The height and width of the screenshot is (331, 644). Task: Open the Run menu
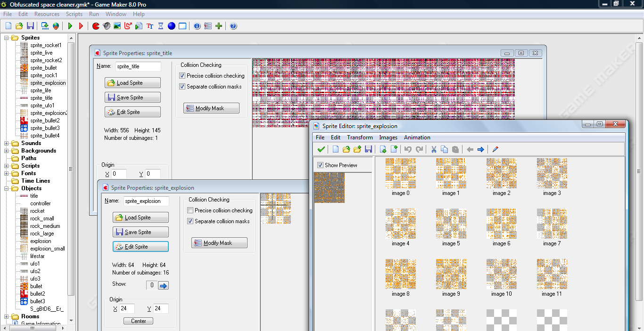coord(94,14)
